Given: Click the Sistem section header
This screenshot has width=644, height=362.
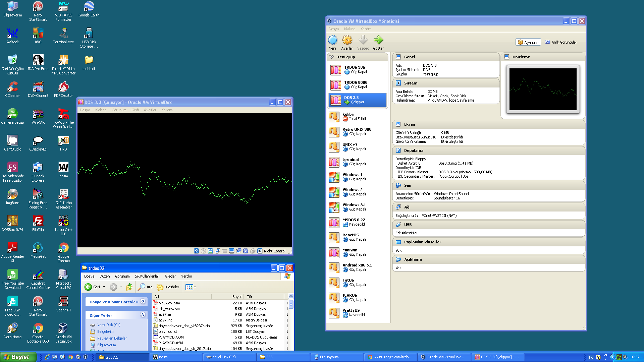Looking at the screenshot, I should click(446, 83).
